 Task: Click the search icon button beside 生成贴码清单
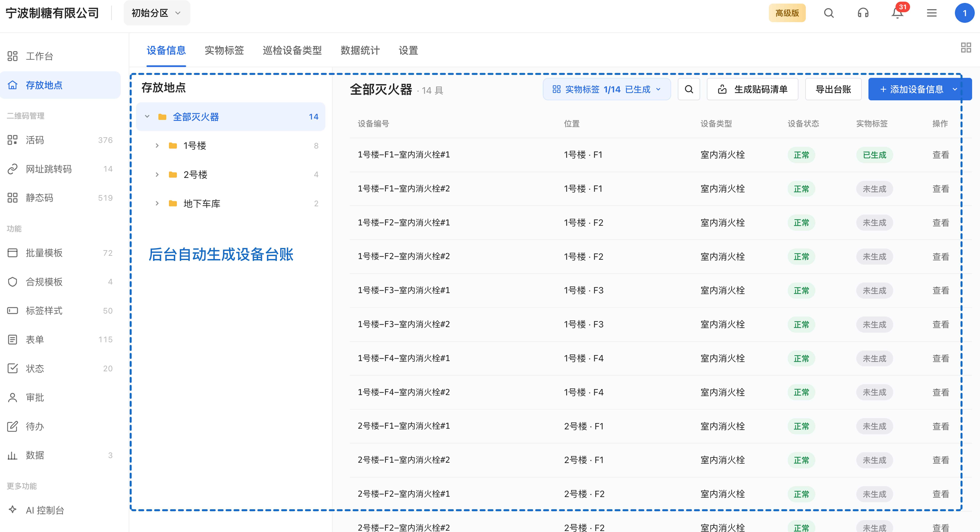click(689, 89)
